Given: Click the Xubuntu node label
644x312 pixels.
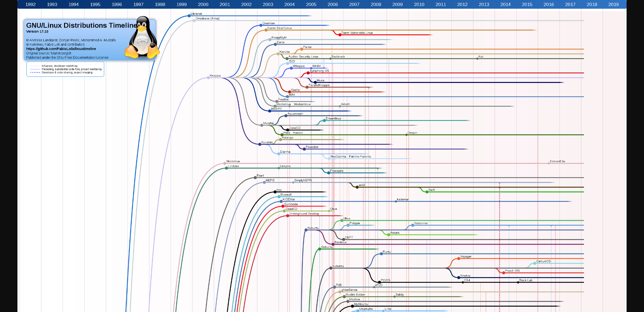Looking at the screenshot, I should tap(338, 266).
